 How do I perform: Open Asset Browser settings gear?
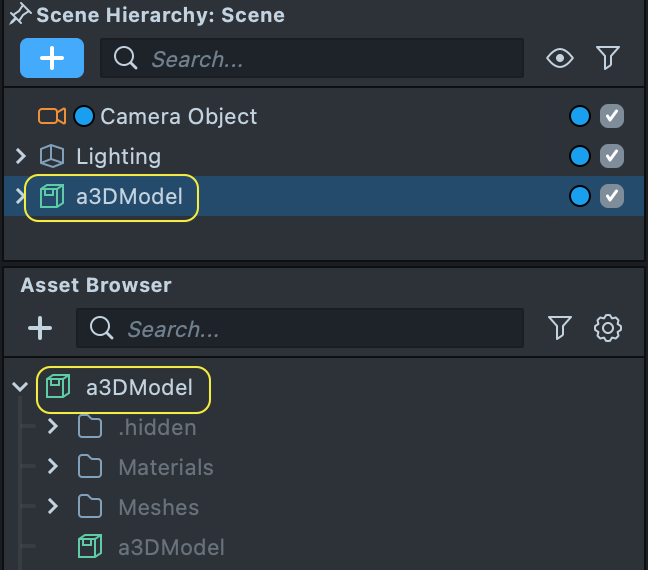tap(608, 327)
